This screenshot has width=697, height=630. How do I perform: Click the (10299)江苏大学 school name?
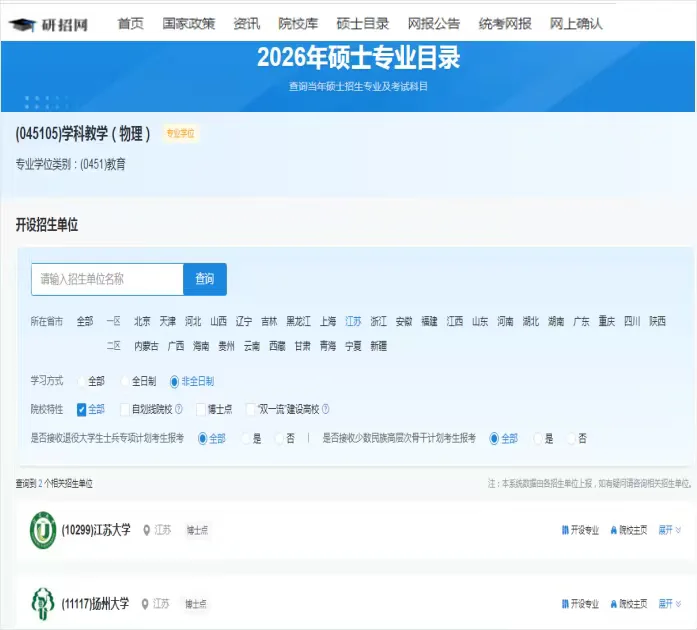(96, 530)
